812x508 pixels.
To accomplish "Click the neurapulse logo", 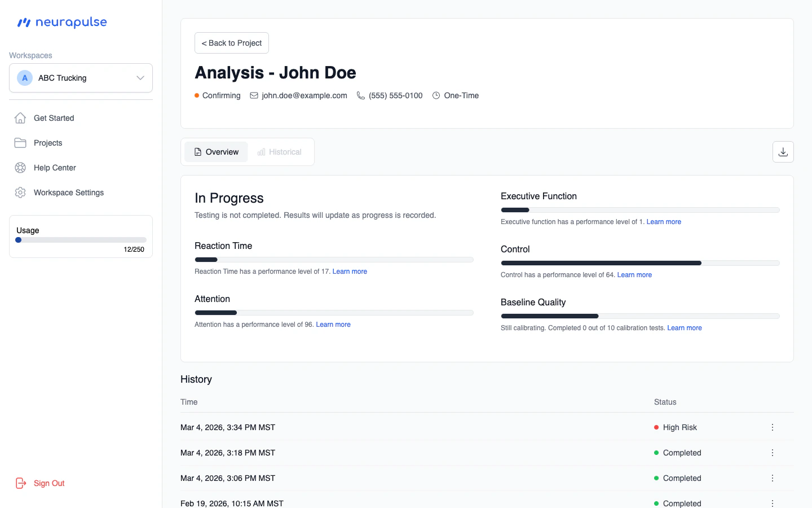I will click(x=62, y=23).
